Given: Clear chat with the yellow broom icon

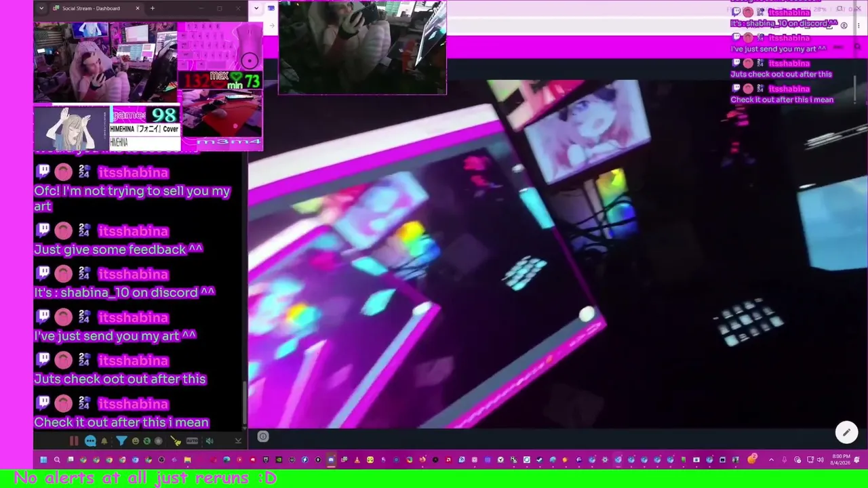Looking at the screenshot, I should point(176,441).
